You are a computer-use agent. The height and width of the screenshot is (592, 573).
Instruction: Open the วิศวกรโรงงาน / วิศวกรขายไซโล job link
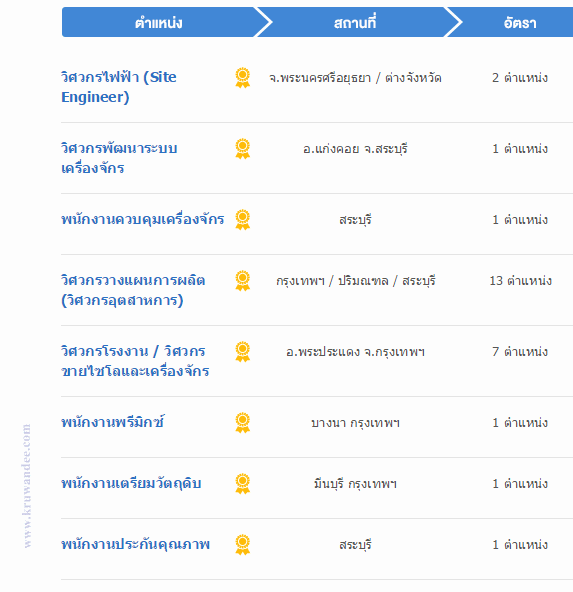(x=135, y=361)
